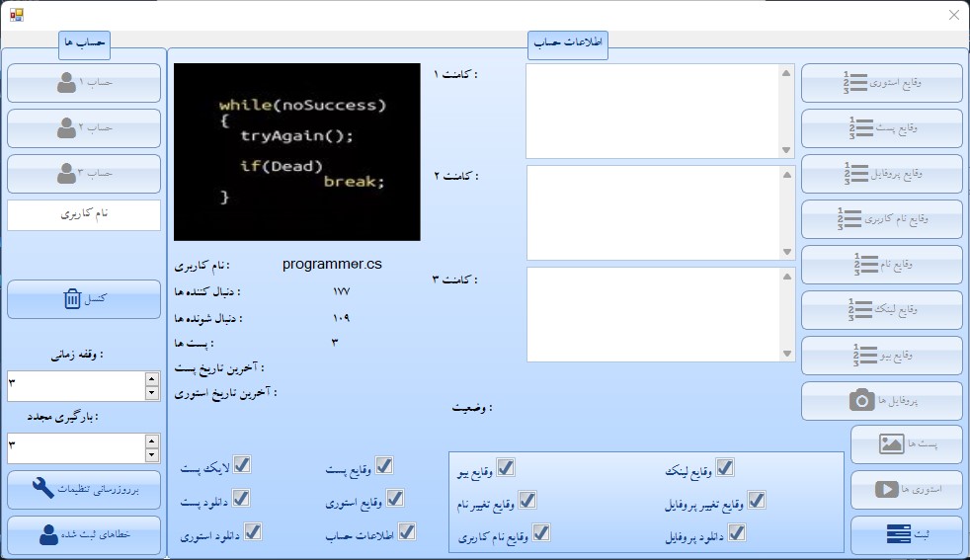Click numbered list icon for وقایع لینک

coord(860,309)
